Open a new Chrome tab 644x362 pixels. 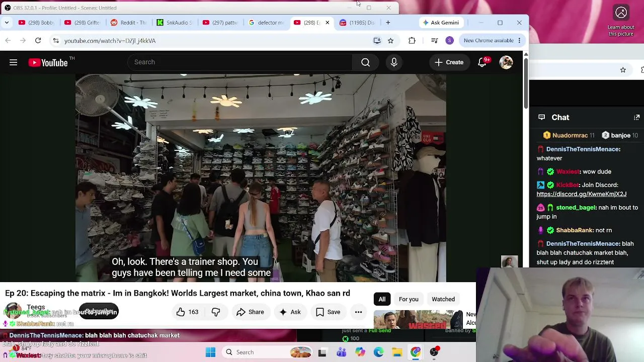point(388,23)
